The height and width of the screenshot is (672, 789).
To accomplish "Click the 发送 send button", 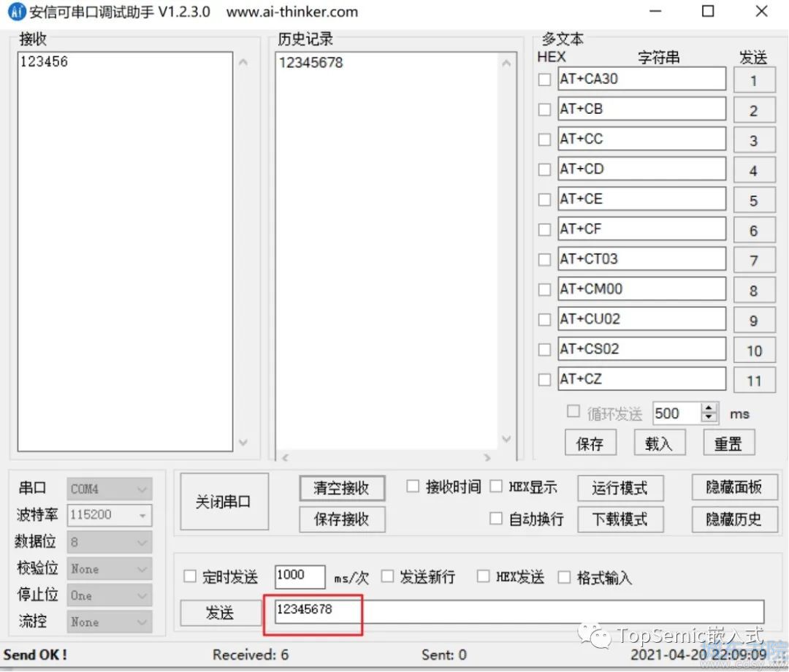I will [221, 613].
